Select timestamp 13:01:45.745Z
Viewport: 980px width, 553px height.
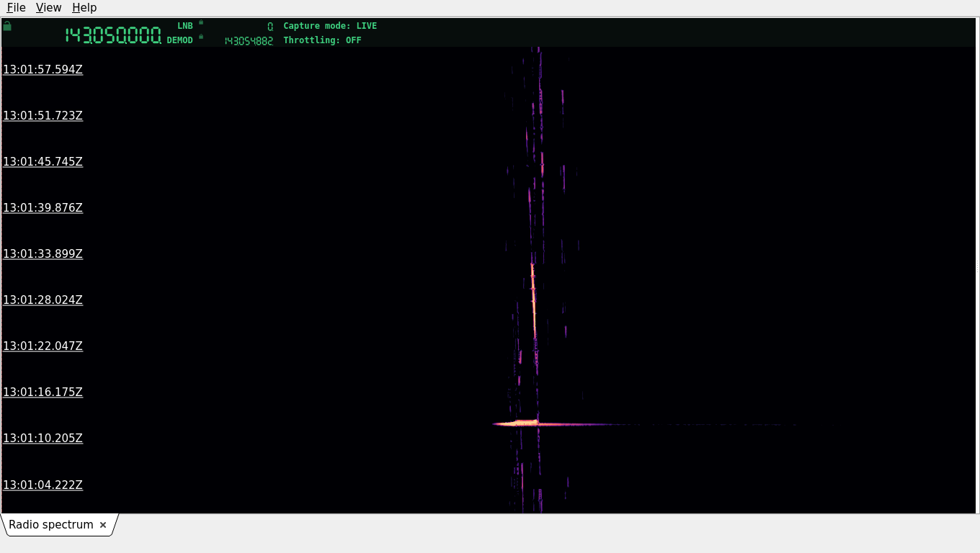[43, 162]
